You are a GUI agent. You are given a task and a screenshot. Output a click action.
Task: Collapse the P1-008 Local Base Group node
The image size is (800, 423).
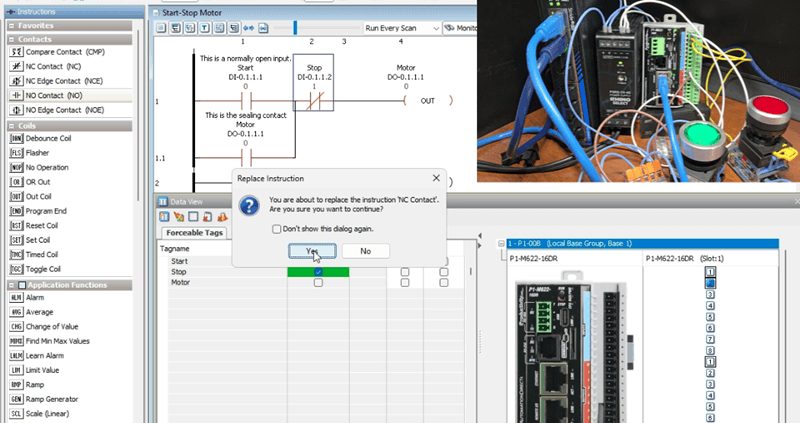coord(500,243)
